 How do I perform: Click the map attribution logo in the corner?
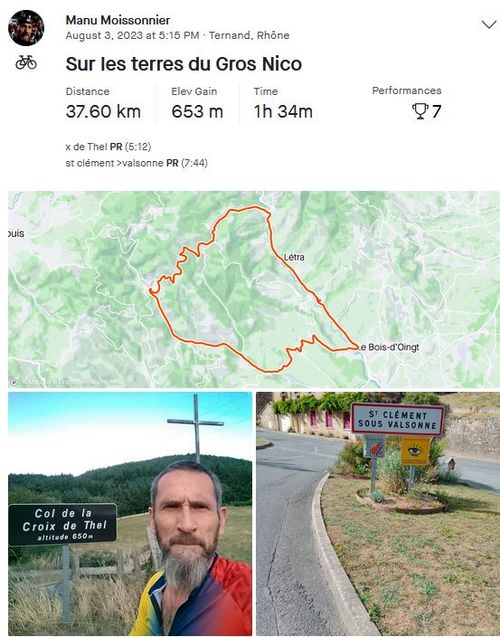click(14, 382)
